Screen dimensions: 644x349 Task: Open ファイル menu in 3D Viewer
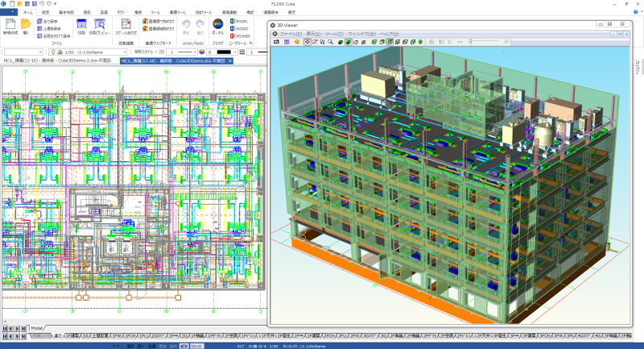[x=291, y=34]
